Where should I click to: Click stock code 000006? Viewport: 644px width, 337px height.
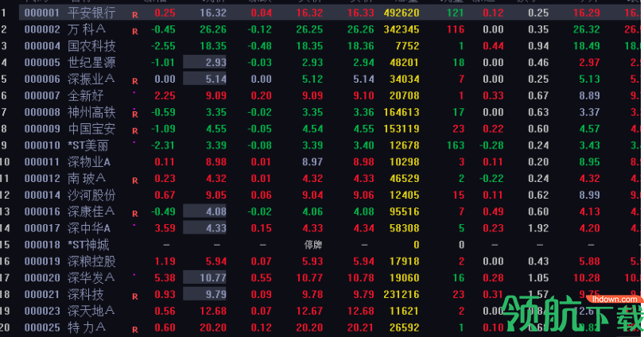tap(42, 79)
